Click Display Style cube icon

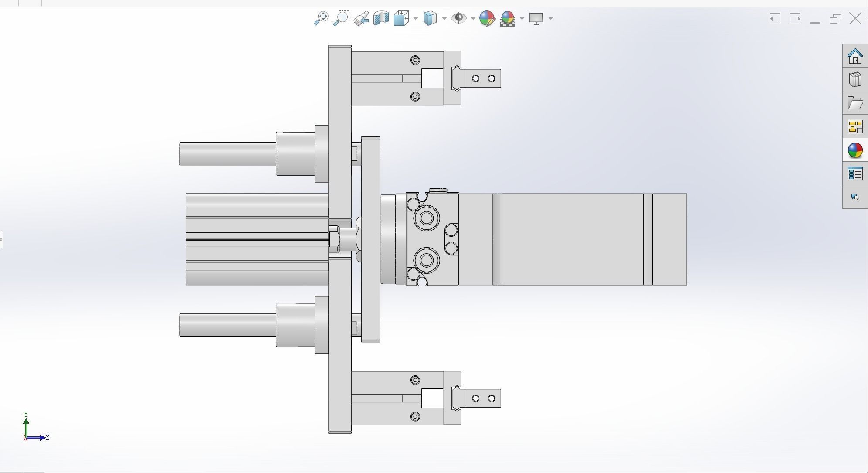pos(430,18)
